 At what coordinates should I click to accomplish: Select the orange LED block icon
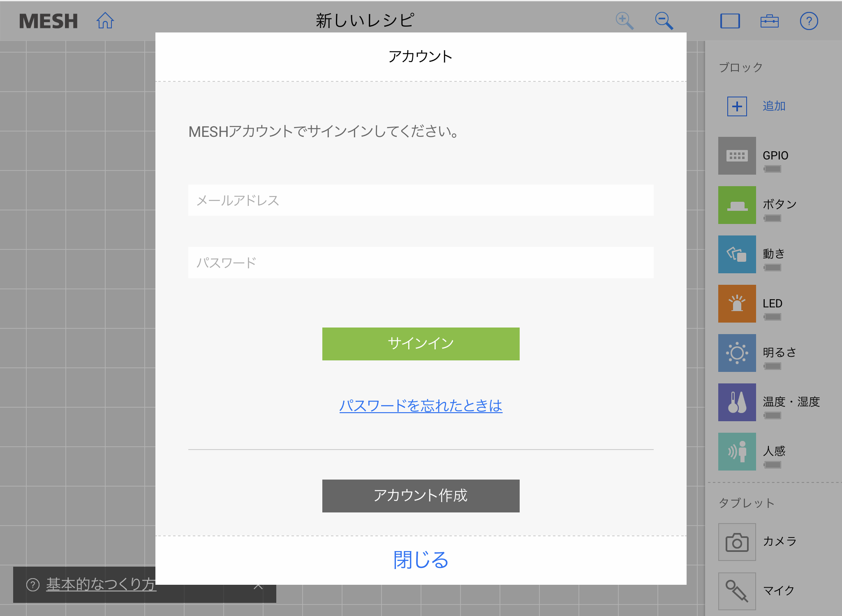pyautogui.click(x=737, y=304)
